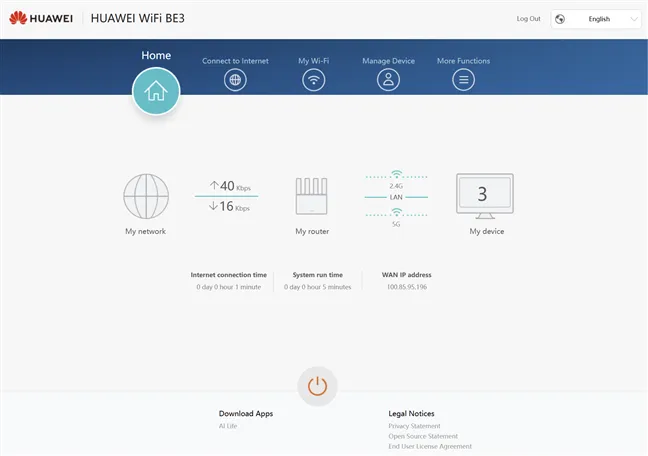Image resolution: width=648 pixels, height=456 pixels.
Task: Select the Home tab label
Action: coord(156,55)
